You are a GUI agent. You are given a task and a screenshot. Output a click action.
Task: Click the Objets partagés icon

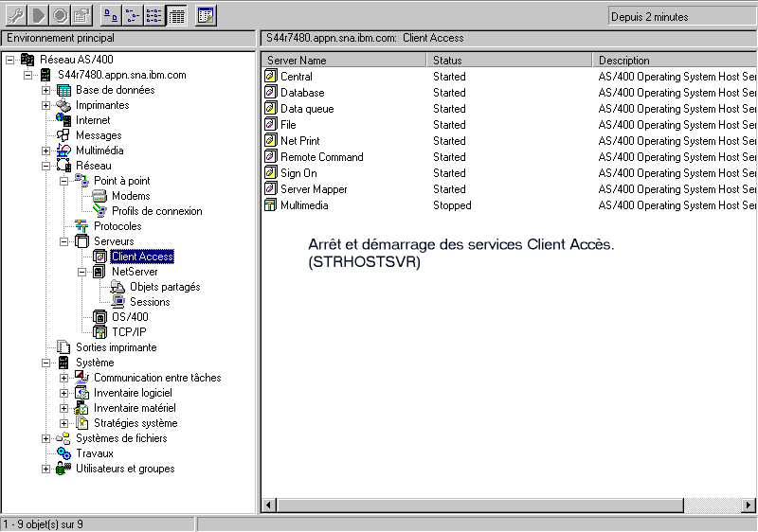tap(117, 287)
